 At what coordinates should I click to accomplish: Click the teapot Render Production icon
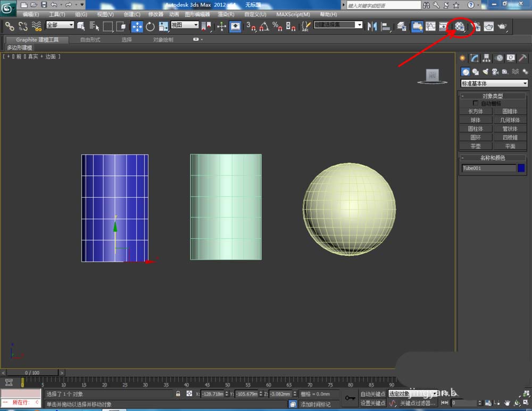(502, 26)
